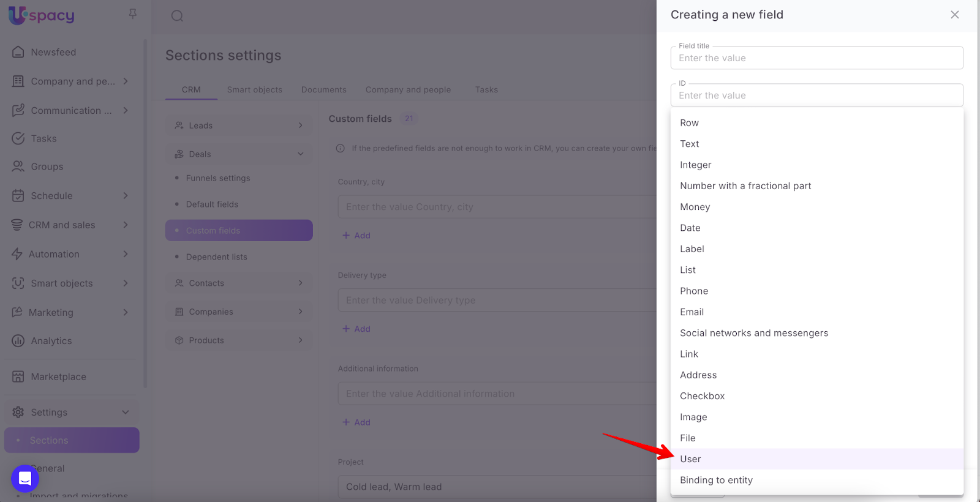
Task: Go to Groups in sidebar
Action: point(47,167)
